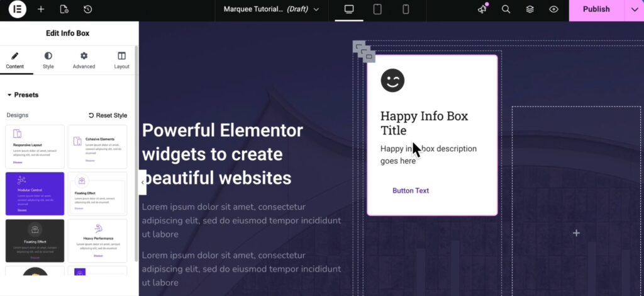
Task: Click the Publish button
Action: (x=596, y=9)
